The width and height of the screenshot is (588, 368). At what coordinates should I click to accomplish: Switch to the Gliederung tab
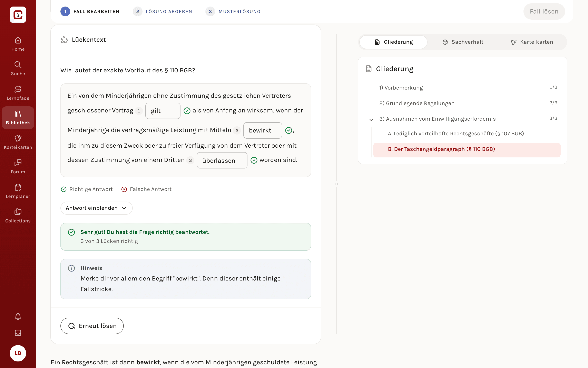393,42
